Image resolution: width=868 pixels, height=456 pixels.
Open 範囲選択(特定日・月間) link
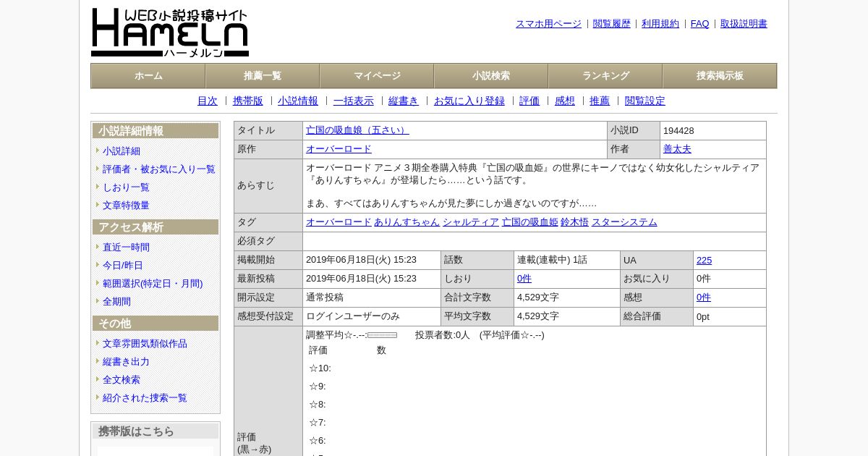tap(153, 284)
